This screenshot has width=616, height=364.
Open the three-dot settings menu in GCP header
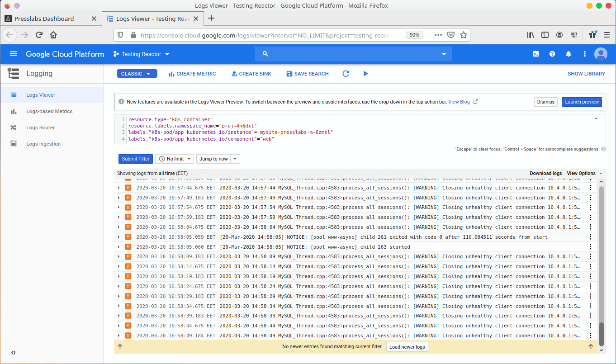[x=585, y=54]
